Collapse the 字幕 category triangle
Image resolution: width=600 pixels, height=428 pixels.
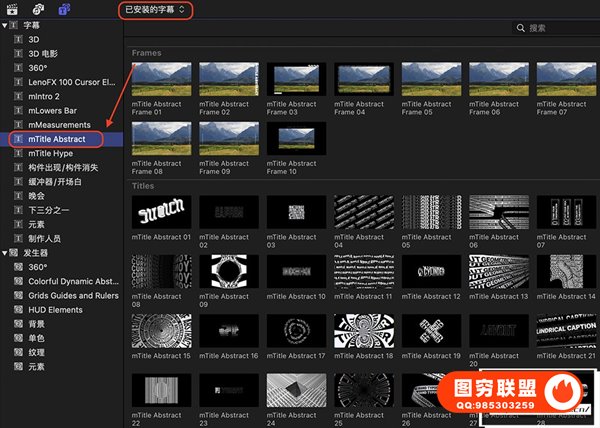(x=3, y=25)
